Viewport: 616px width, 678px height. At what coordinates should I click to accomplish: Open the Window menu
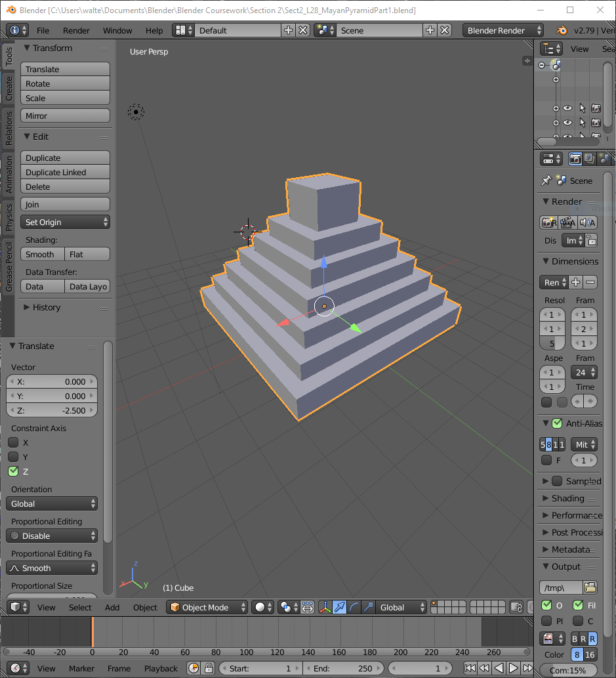tap(117, 31)
